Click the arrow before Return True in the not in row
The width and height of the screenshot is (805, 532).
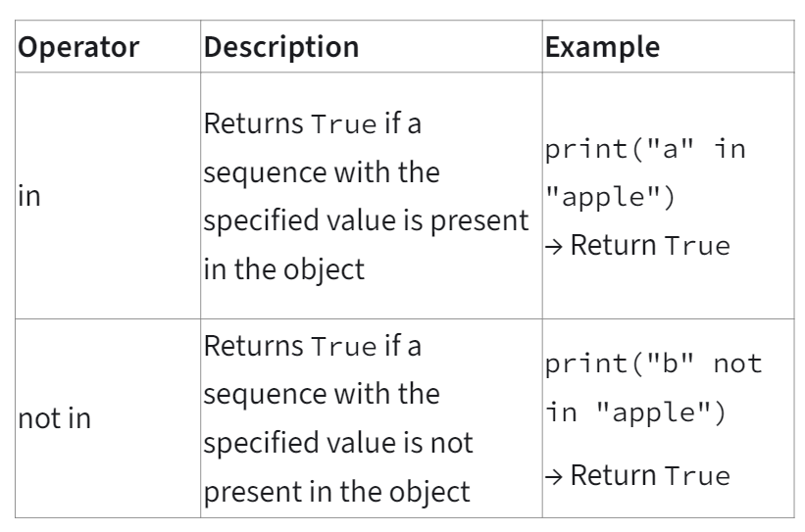(550, 476)
